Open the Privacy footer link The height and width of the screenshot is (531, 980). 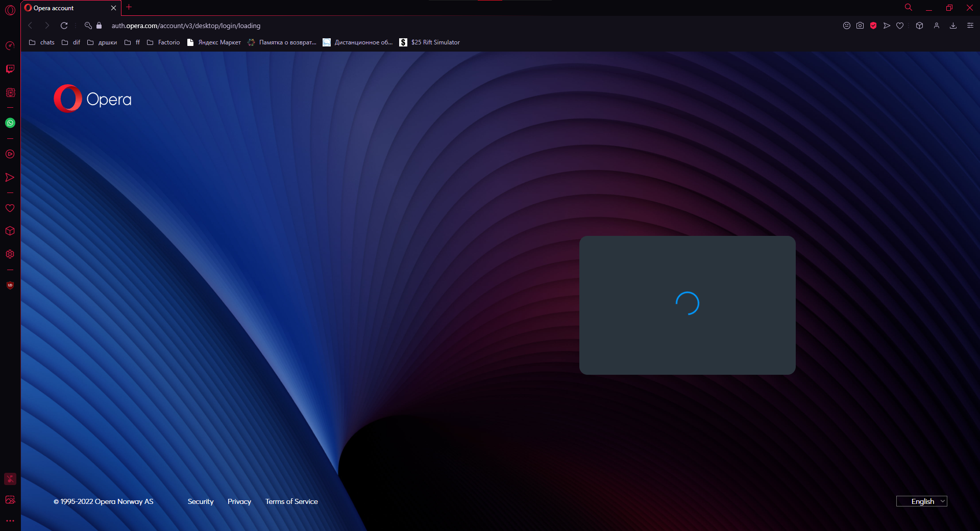click(239, 501)
